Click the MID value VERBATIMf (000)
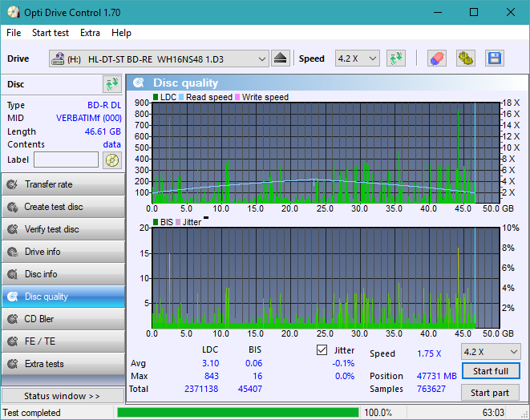Image resolution: width=530 pixels, height=420 pixels. [89, 118]
